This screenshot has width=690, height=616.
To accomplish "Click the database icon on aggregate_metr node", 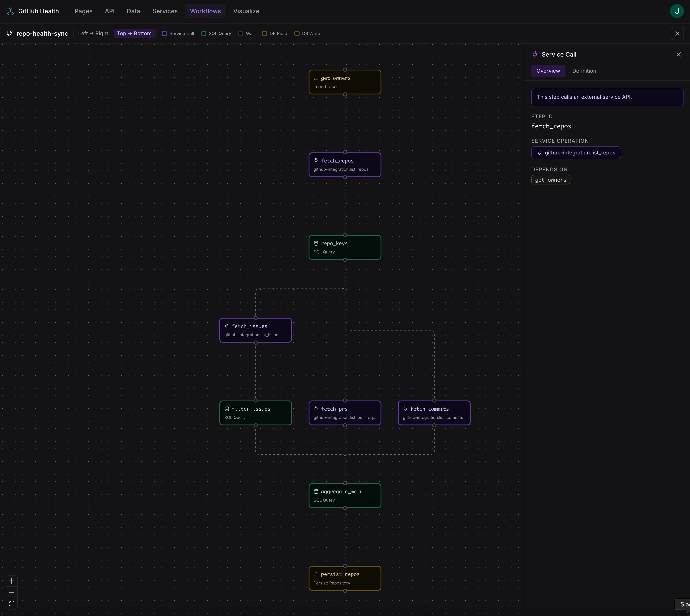I will pyautogui.click(x=316, y=491).
